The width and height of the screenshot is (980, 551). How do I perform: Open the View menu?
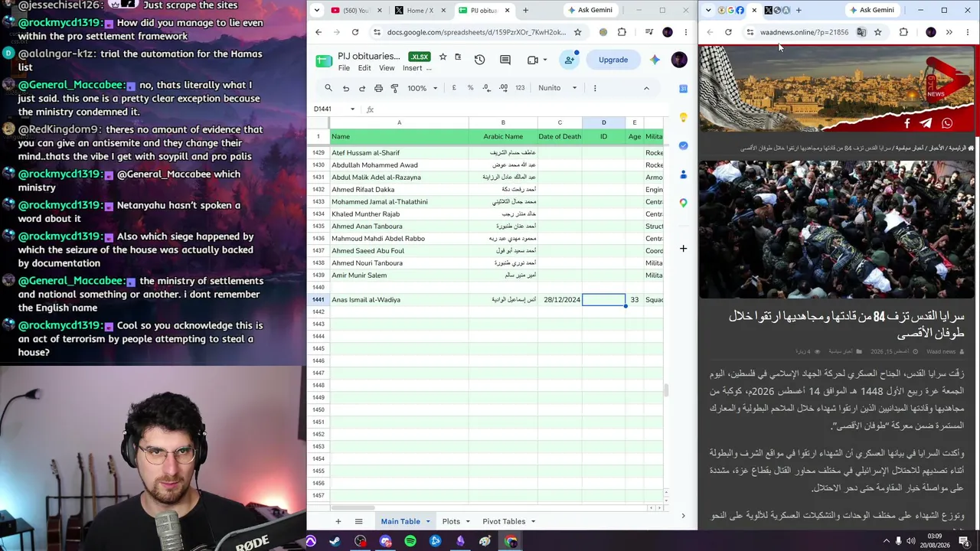pos(387,68)
